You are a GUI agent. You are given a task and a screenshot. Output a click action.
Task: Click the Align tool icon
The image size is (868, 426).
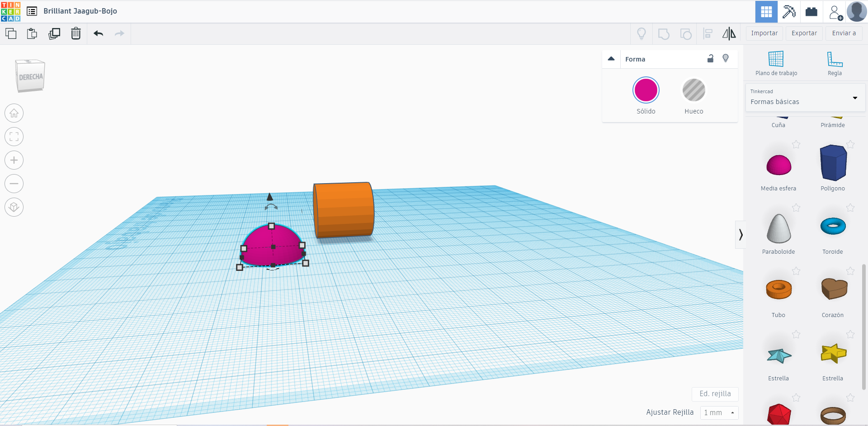[x=708, y=33]
